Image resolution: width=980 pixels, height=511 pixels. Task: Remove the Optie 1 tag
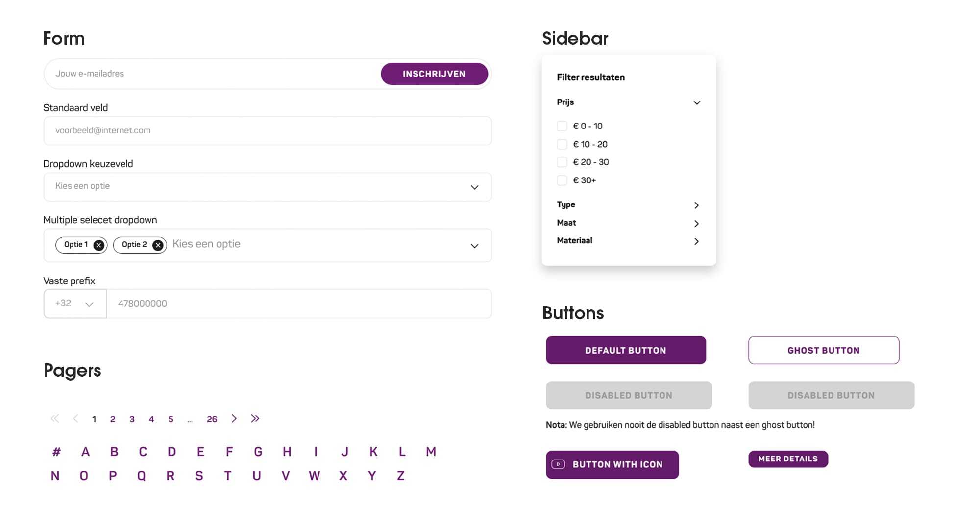(99, 245)
